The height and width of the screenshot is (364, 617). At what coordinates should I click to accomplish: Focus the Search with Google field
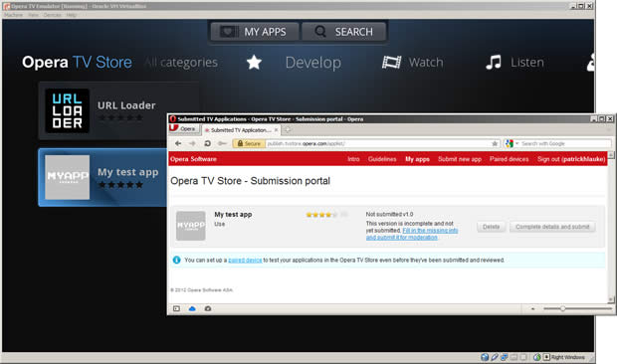[x=565, y=144]
